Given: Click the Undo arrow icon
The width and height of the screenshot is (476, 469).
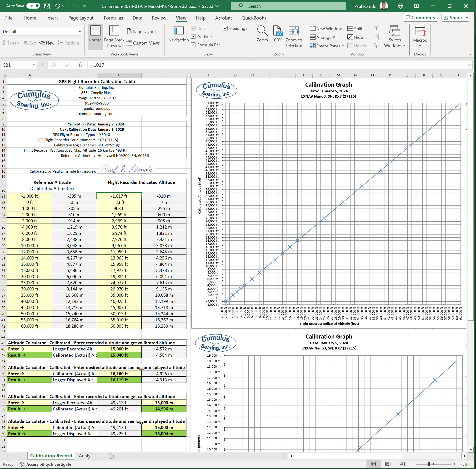Looking at the screenshot, I should (57, 6).
